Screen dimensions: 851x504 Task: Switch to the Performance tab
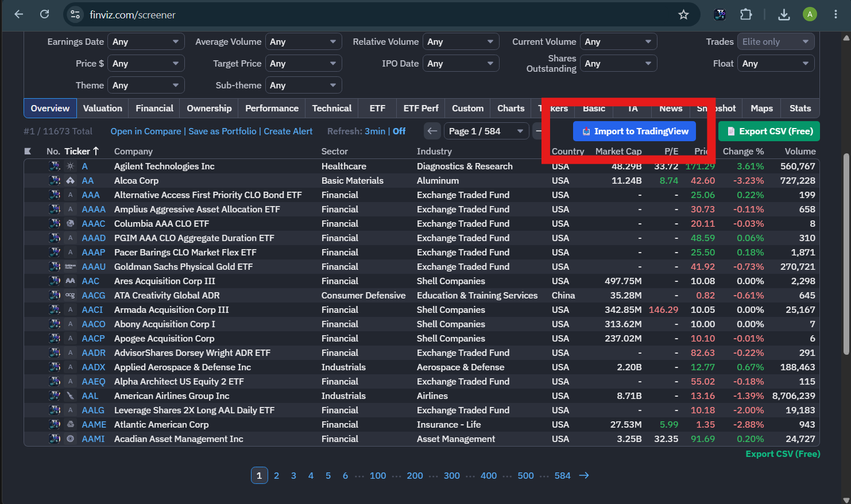tap(272, 108)
